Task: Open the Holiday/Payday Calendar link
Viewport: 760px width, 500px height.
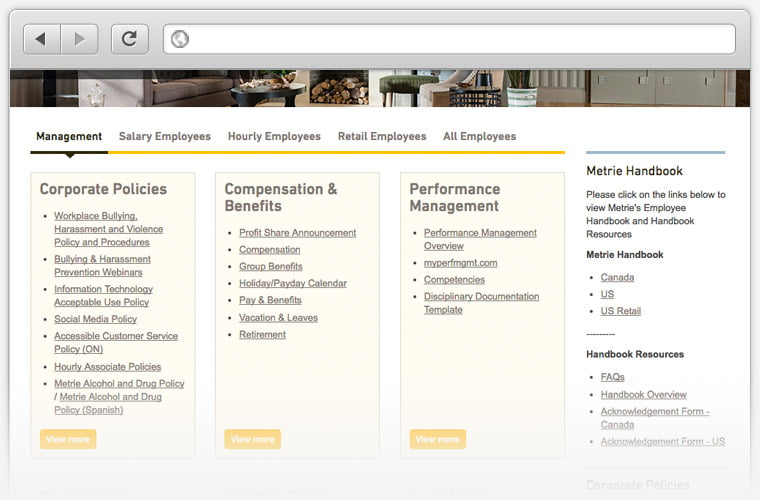Action: [x=293, y=283]
